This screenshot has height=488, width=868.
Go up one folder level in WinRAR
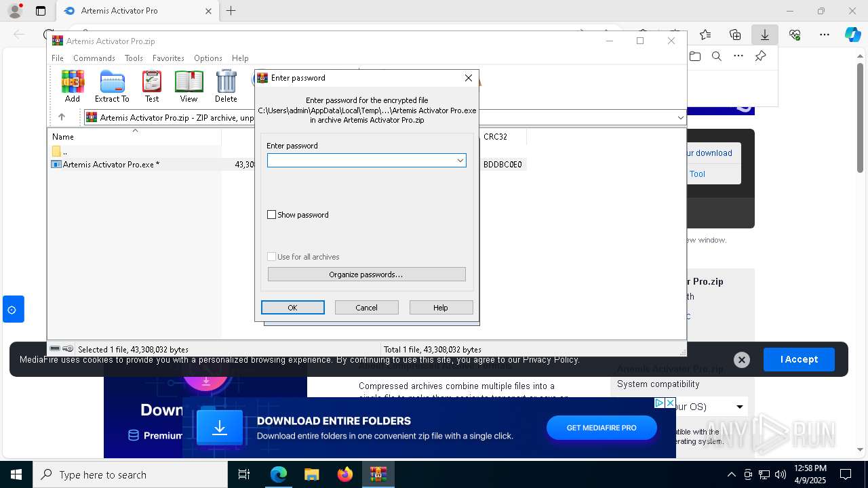coord(61,117)
